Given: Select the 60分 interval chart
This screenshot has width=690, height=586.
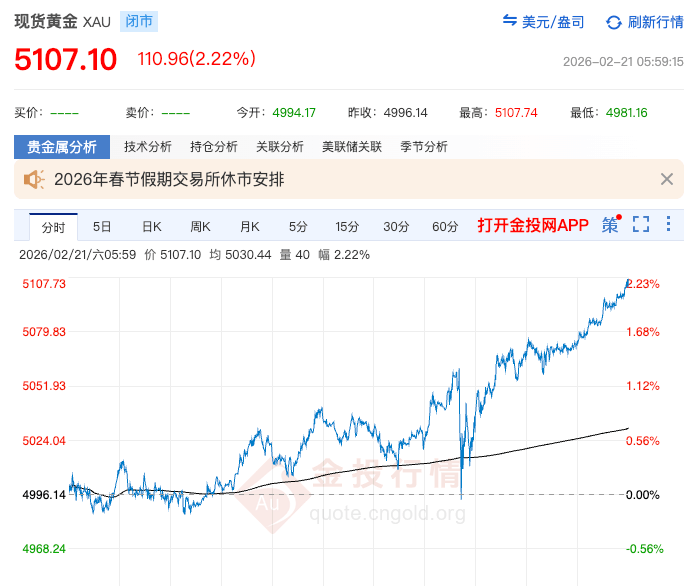Looking at the screenshot, I should click(x=445, y=226).
